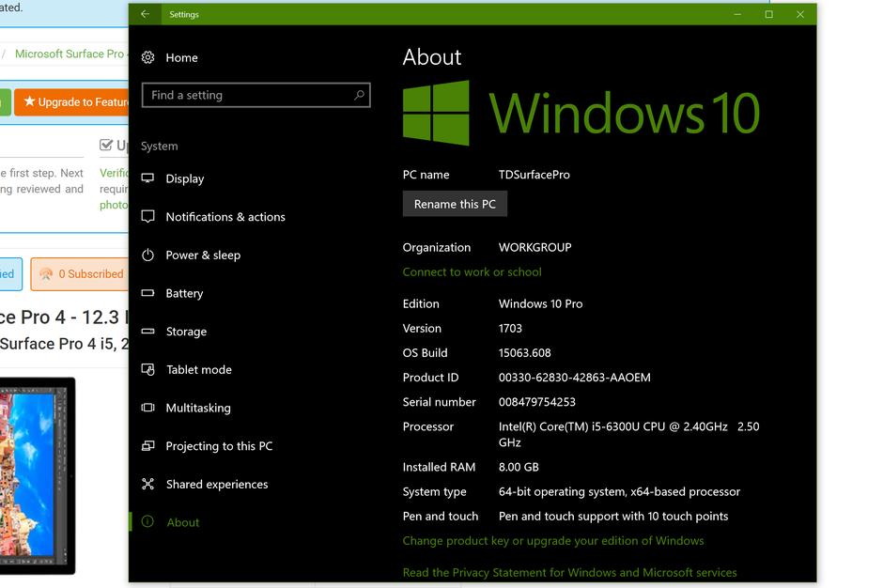Screen dimensions: 883x588
Task: Click Connect to work or school link
Action: click(x=472, y=272)
